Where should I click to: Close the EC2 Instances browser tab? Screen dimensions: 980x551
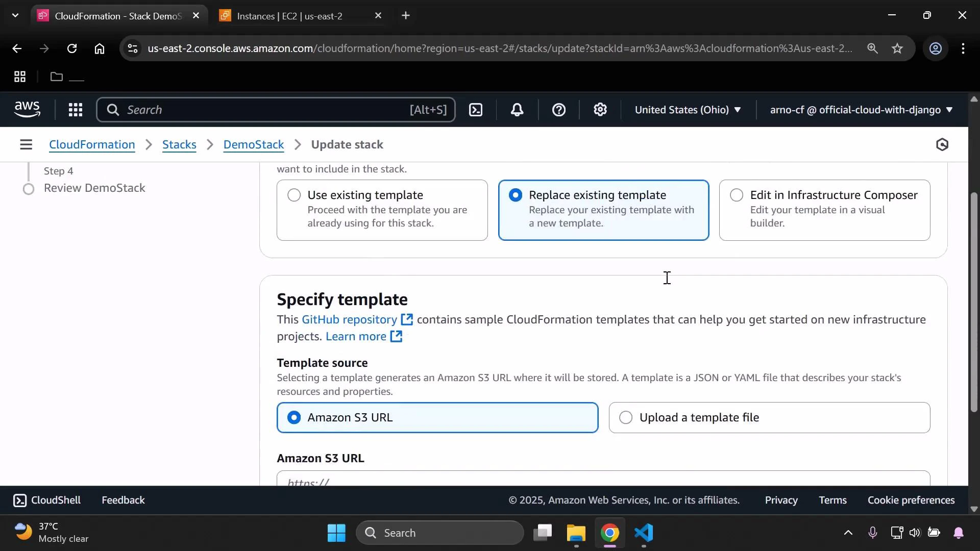pyautogui.click(x=378, y=16)
